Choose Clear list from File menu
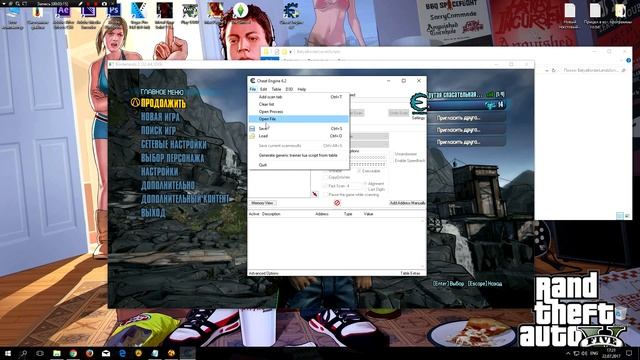Screen dimensions: 640x360 299,104
